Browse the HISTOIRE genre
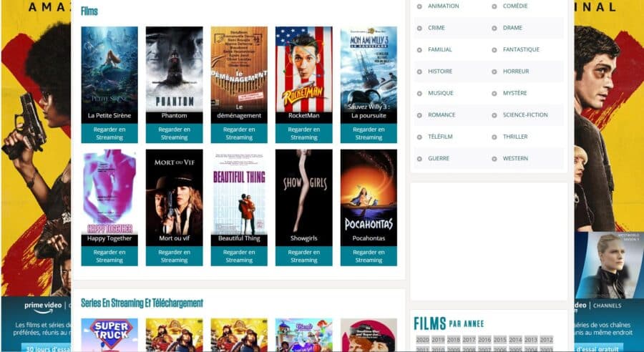The image size is (644, 352). click(x=440, y=72)
